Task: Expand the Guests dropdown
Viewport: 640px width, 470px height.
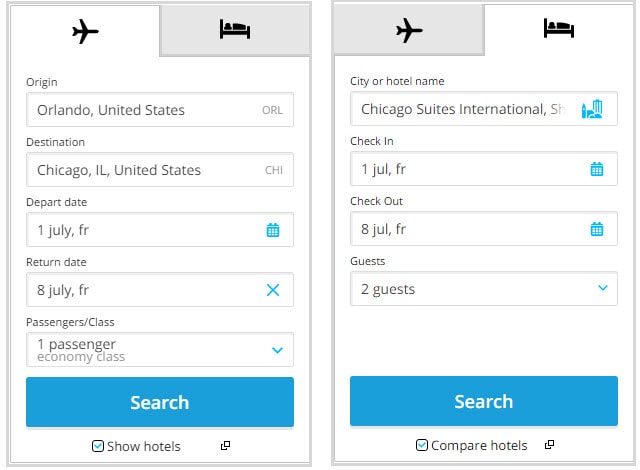Action: coord(602,289)
